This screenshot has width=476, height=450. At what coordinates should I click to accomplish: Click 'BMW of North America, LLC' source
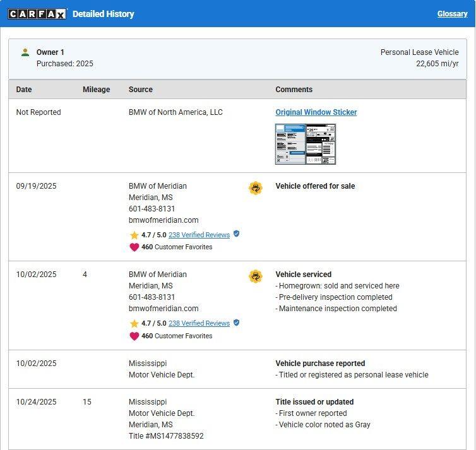coord(176,112)
